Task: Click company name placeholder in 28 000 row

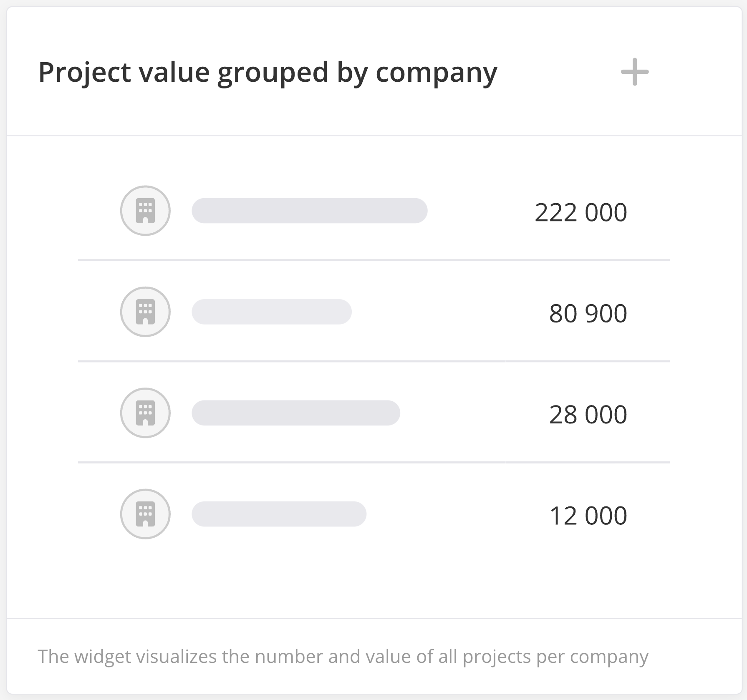Action: (x=296, y=413)
